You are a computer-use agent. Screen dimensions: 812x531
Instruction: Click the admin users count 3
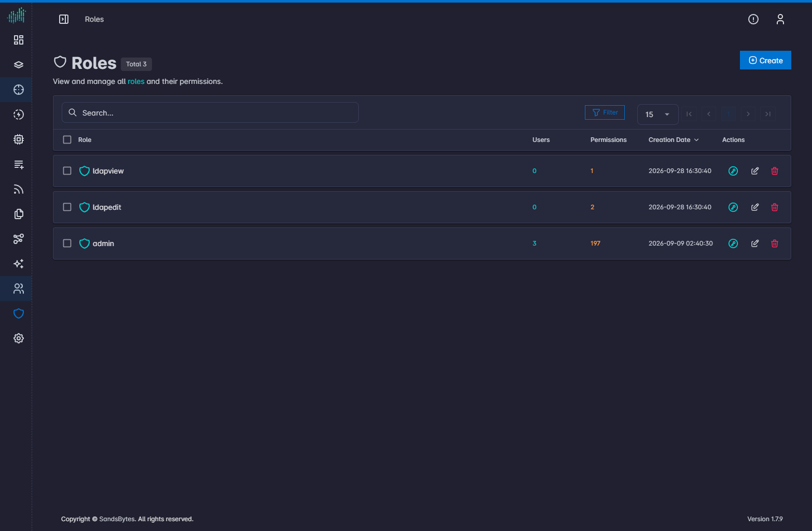tap(534, 243)
